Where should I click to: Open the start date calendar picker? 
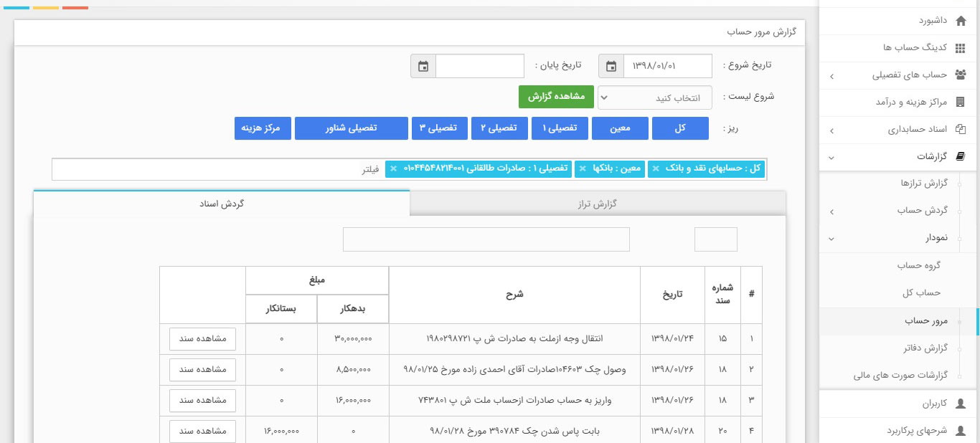[611, 65]
